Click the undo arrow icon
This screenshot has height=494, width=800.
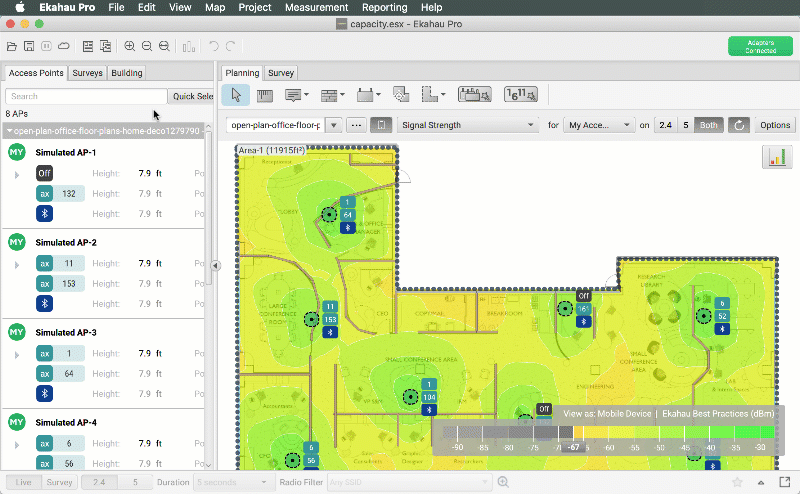click(214, 46)
